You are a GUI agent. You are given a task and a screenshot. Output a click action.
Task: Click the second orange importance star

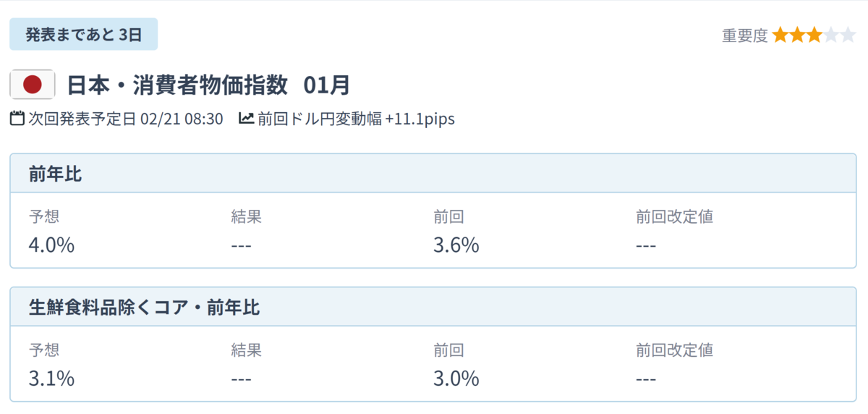click(797, 35)
